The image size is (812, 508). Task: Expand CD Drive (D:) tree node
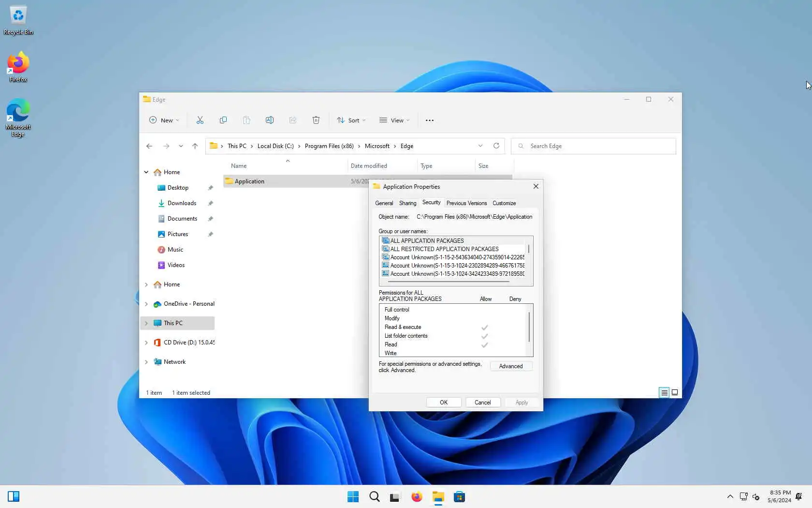point(146,343)
